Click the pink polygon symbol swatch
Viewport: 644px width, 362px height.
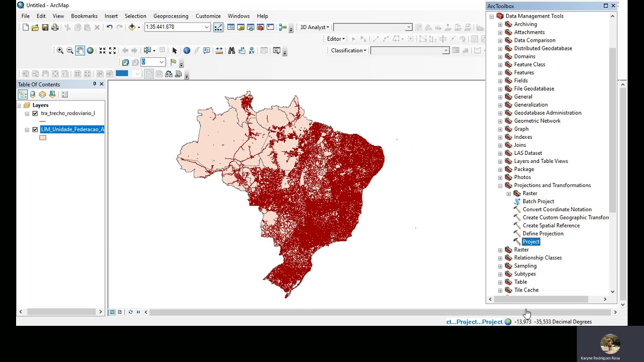click(x=43, y=138)
